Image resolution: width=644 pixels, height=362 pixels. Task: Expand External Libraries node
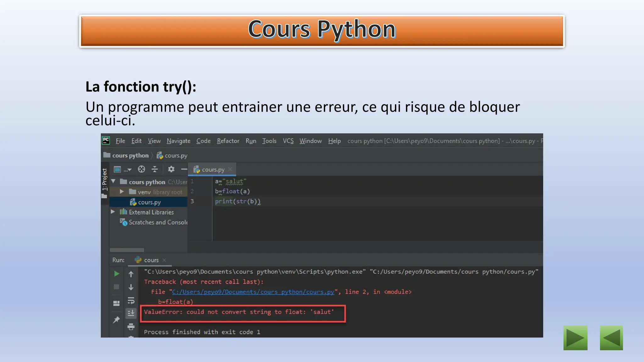click(x=113, y=212)
